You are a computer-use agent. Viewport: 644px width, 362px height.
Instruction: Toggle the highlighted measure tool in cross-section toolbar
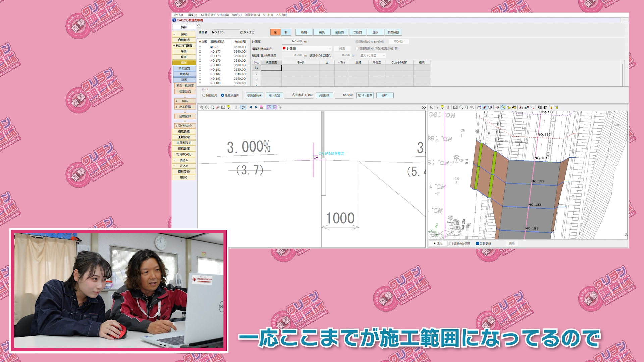(x=243, y=107)
